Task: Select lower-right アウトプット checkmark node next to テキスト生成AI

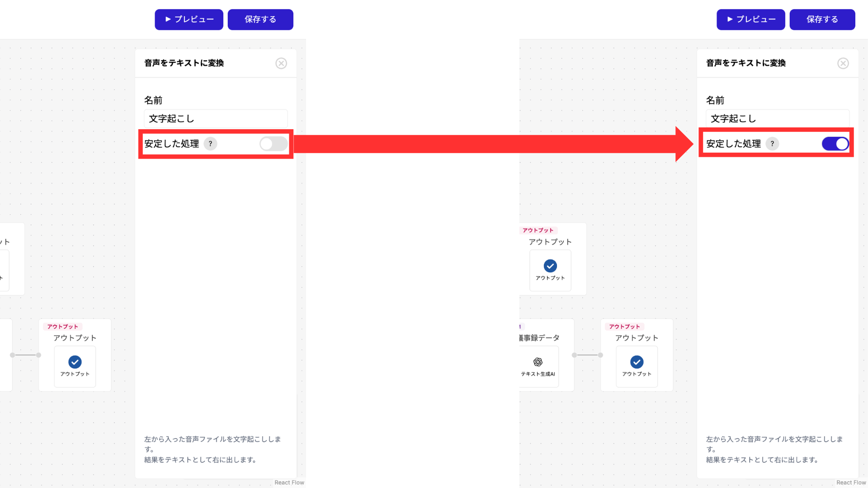Action: [x=637, y=362]
